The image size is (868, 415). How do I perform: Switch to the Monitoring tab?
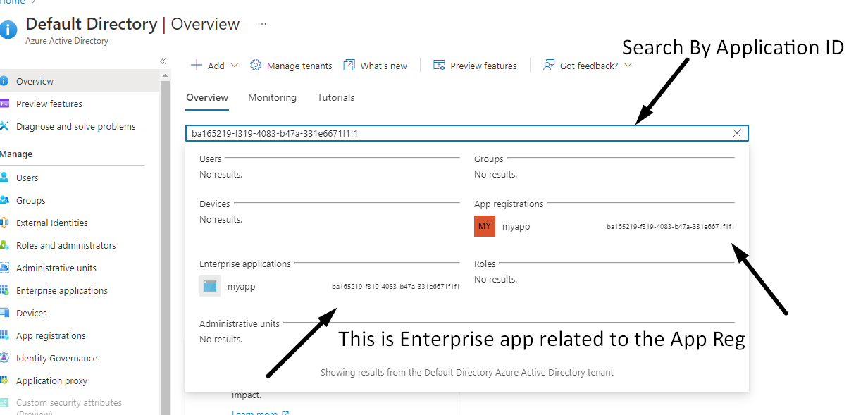pos(272,98)
